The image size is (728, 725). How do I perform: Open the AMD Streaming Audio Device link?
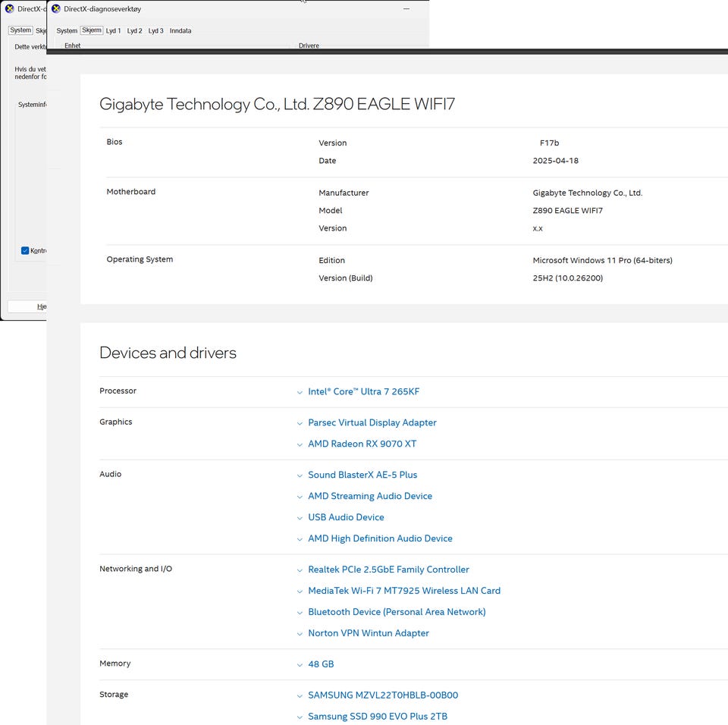[x=370, y=496]
